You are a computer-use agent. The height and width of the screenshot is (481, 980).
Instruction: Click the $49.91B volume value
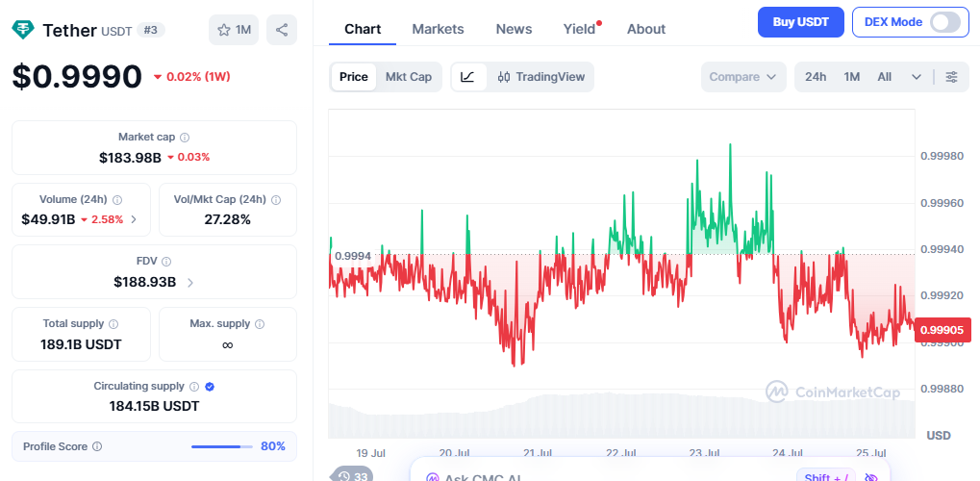pos(48,219)
